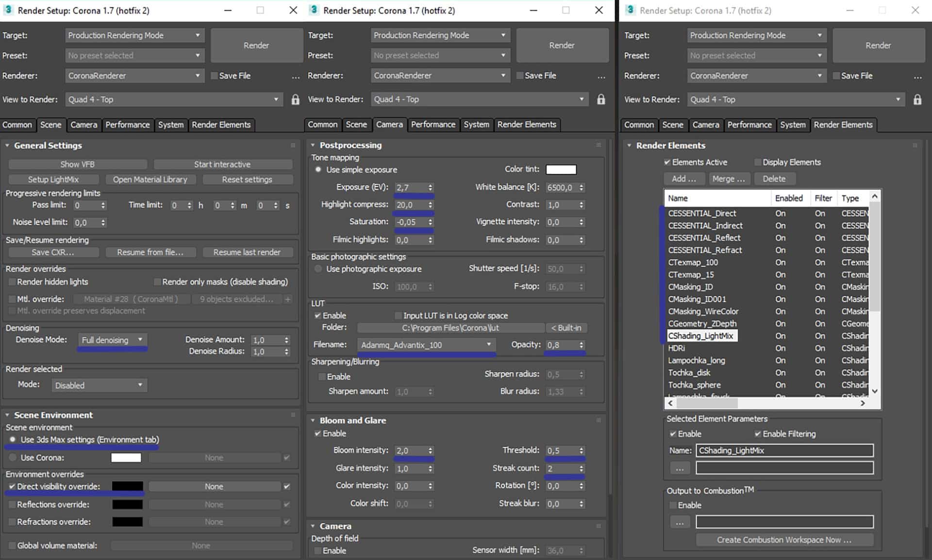Switch to Performance tab in left window
This screenshot has width=932, height=560.
128,125
